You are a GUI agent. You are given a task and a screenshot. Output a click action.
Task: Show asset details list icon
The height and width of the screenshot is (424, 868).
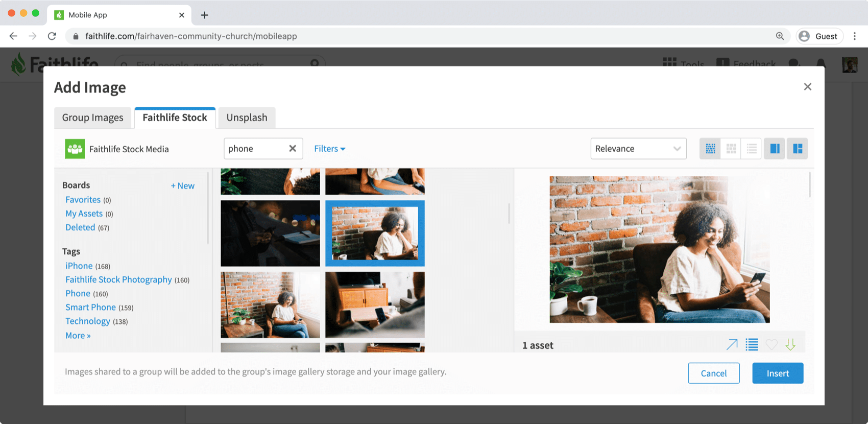(x=752, y=345)
